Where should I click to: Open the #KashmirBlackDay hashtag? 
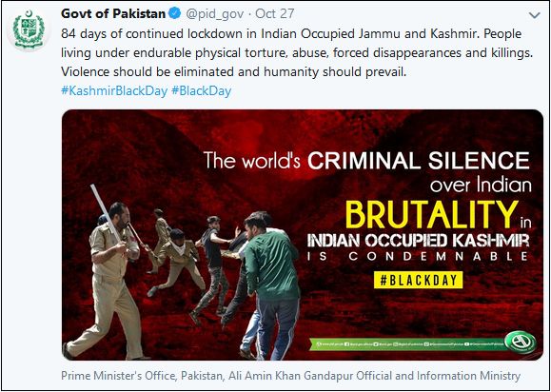tap(114, 91)
